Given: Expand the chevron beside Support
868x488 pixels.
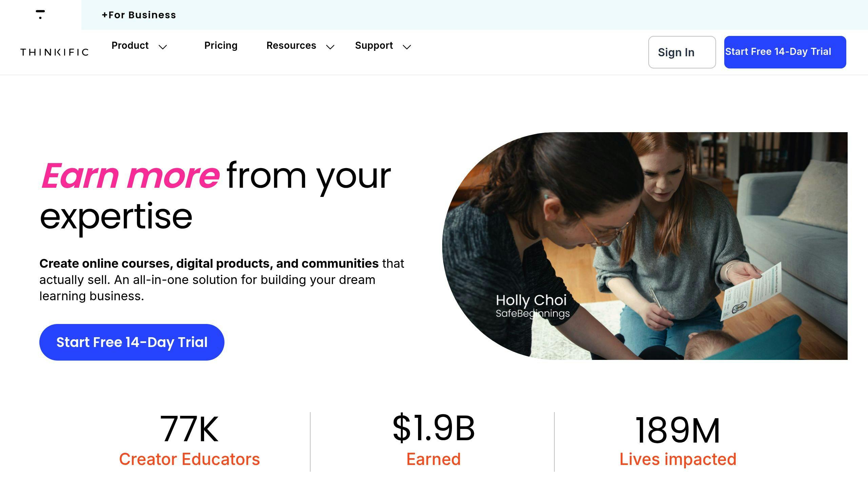Looking at the screenshot, I should point(407,47).
